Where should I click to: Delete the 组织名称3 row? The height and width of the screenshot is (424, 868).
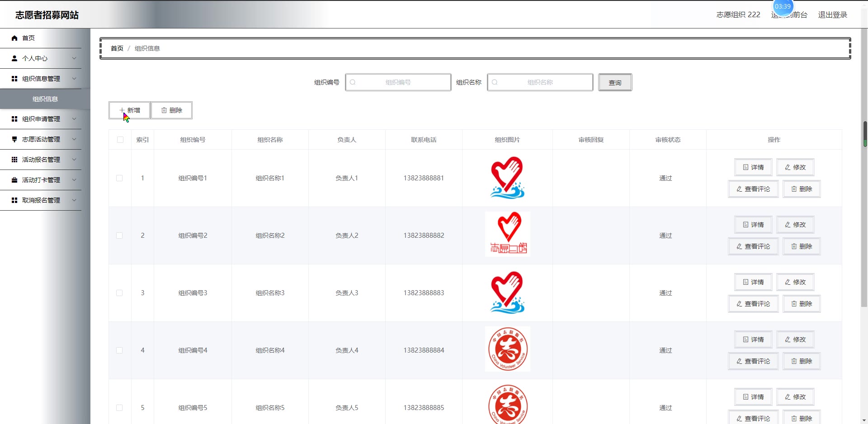(802, 304)
